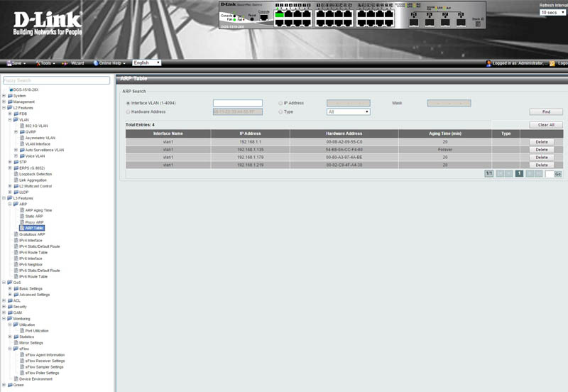Screen dimensions: 568x392
Task: Select the Type radio button
Action: coord(280,112)
